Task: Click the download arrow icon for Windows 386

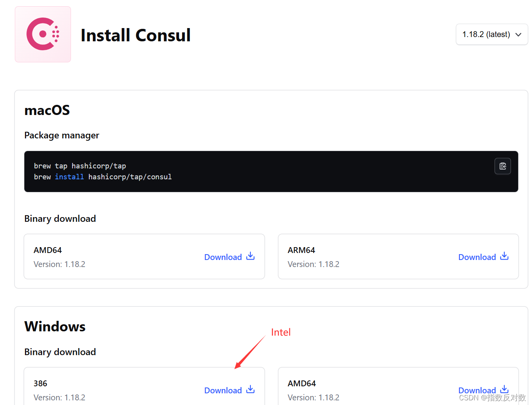Action: [x=250, y=389]
